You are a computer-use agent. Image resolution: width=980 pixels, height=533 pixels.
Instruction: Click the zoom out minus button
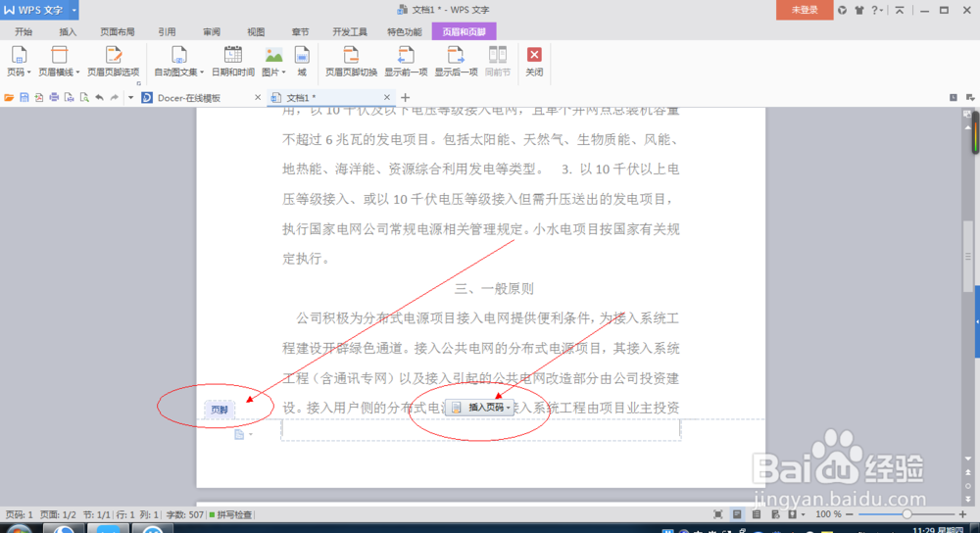pos(850,514)
